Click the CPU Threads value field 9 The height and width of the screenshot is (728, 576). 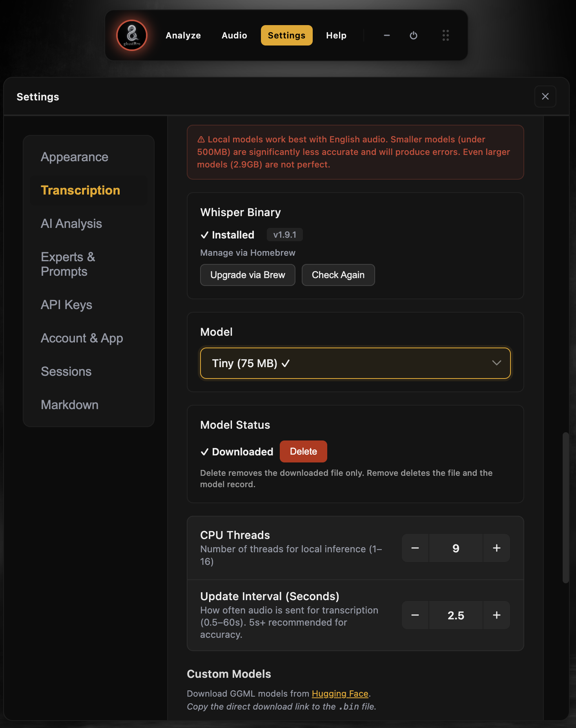coord(456,548)
